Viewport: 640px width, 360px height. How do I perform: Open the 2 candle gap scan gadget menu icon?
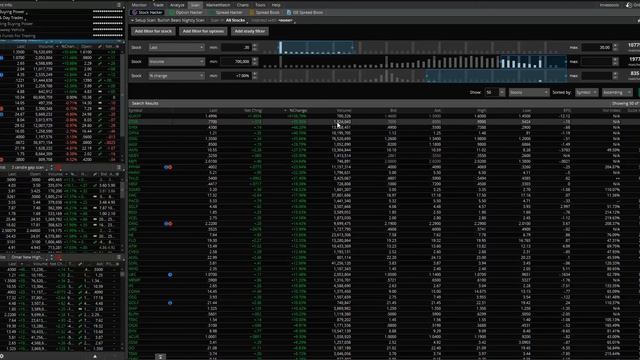click(x=119, y=168)
